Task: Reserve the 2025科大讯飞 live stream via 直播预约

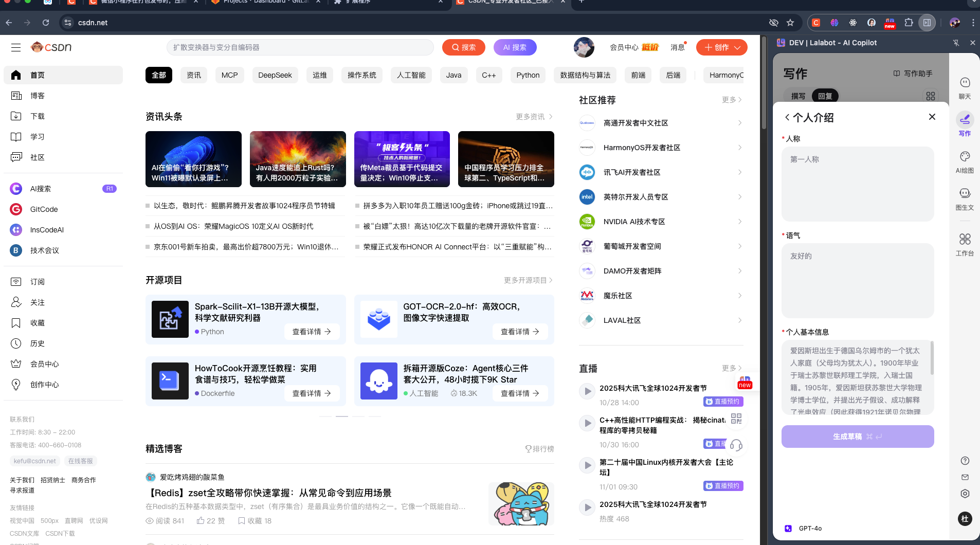Action: 723,402
